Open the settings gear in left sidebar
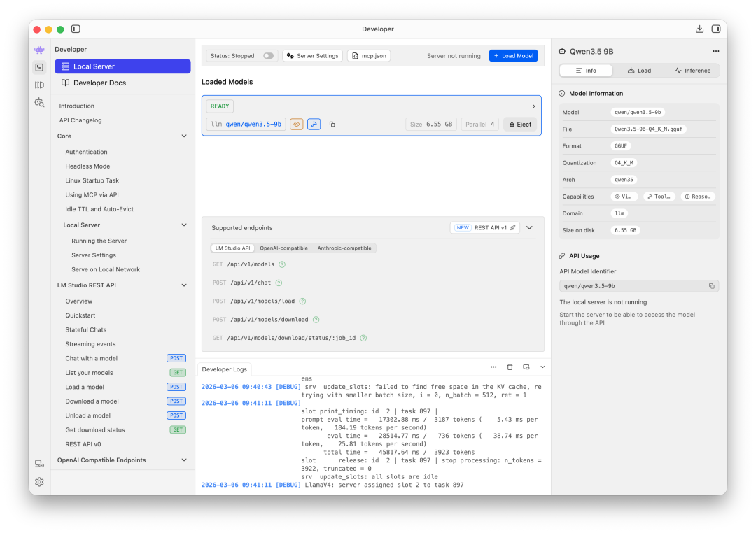Screen dimensions: 756x533 [x=39, y=482]
